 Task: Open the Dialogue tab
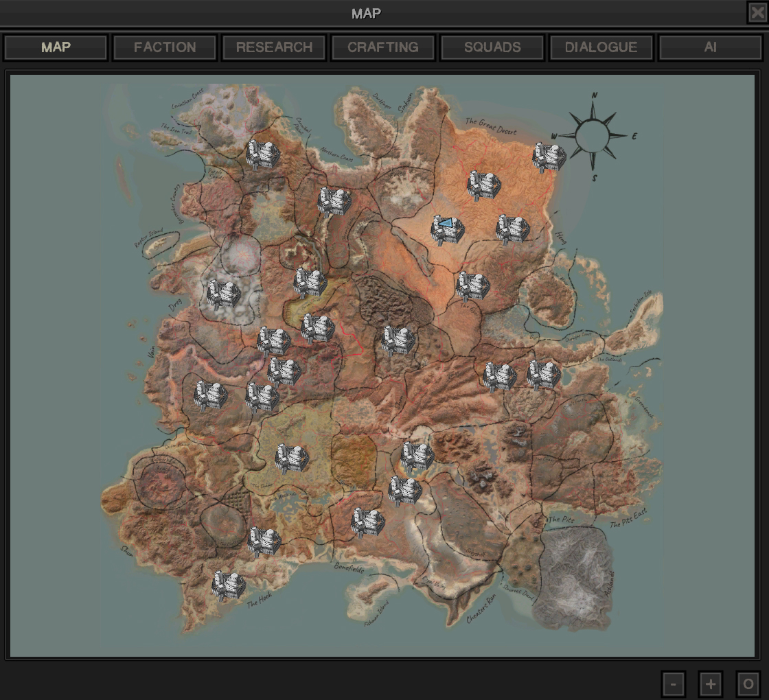tap(601, 47)
